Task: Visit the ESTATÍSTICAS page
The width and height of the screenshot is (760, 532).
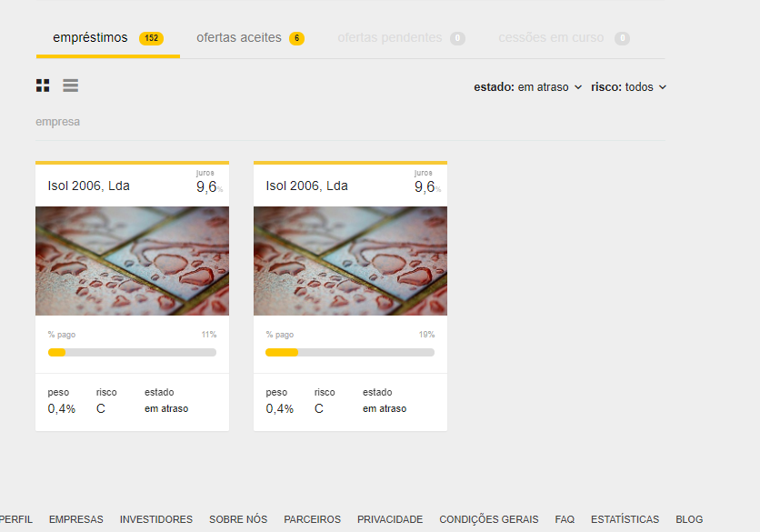Action: [x=625, y=519]
